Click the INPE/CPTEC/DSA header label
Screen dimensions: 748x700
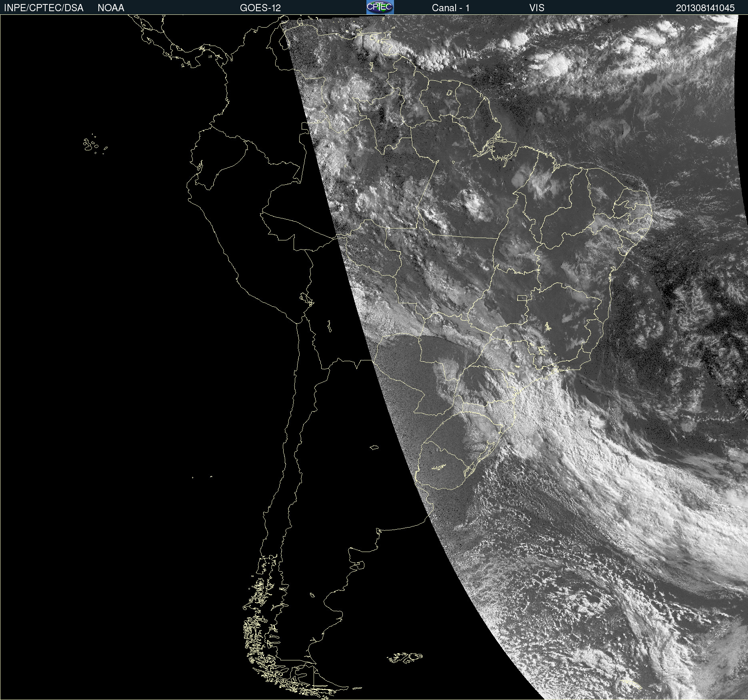44,8
